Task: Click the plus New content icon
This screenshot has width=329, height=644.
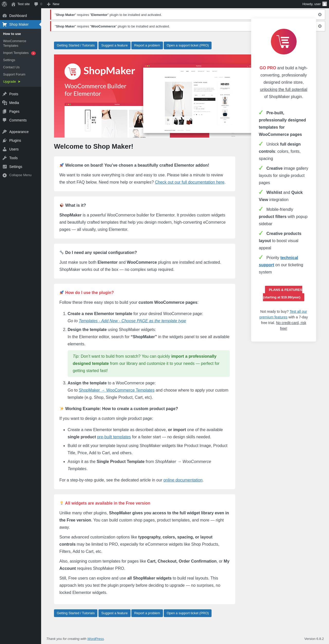Action: click(49, 4)
